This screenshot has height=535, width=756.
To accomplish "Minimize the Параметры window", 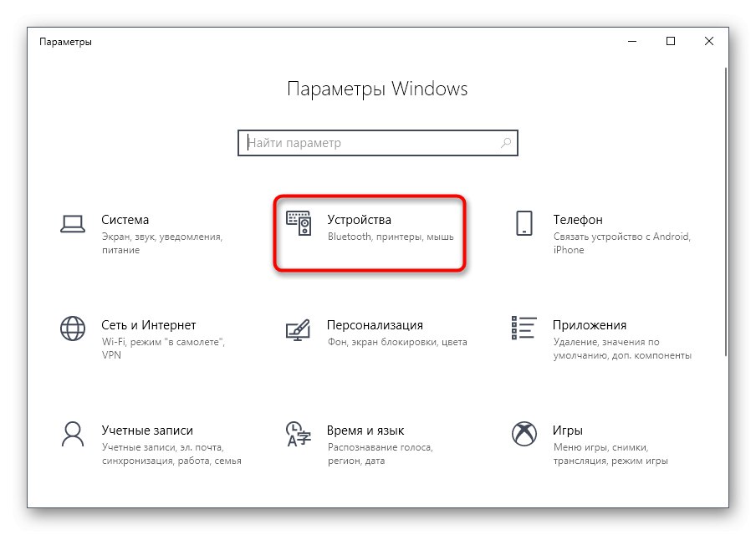I will [632, 42].
